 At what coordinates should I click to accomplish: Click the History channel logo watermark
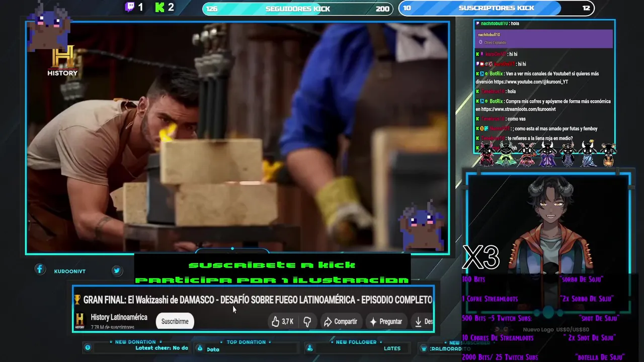click(x=62, y=60)
